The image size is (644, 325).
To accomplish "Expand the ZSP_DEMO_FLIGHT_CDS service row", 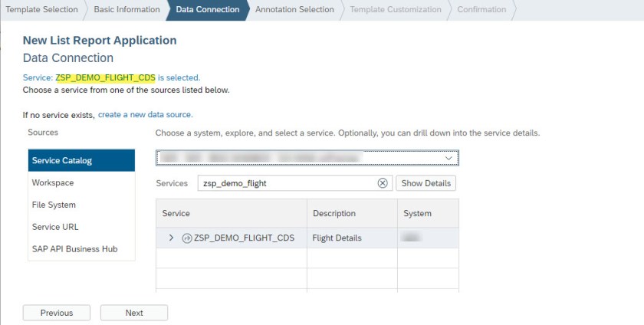I will 171,238.
